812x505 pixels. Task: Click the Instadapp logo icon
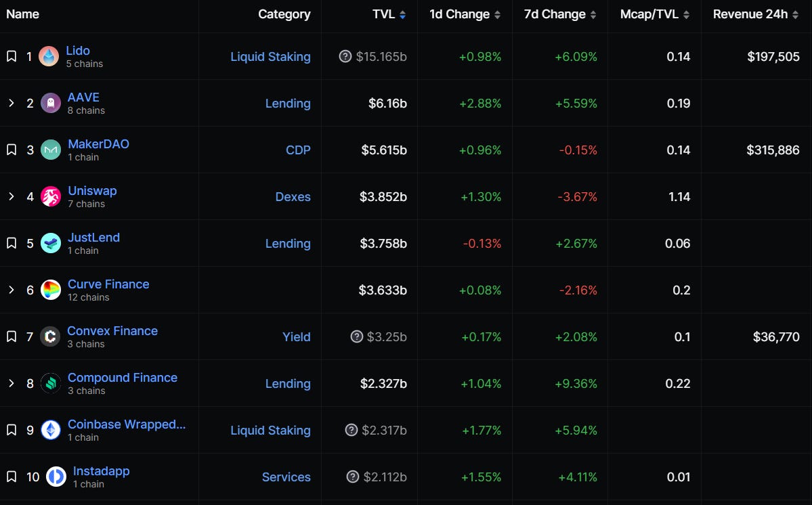pos(56,477)
